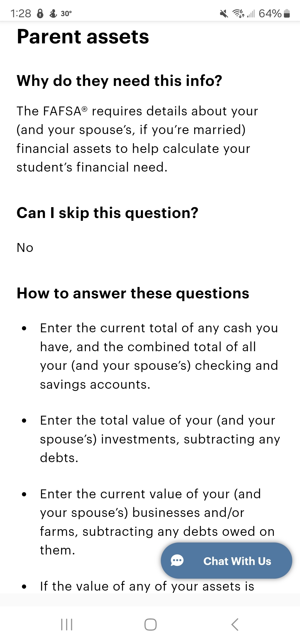Screen dimensions: 300x644
Task: Tap the 1:28 clock in status bar
Action: tap(21, 13)
